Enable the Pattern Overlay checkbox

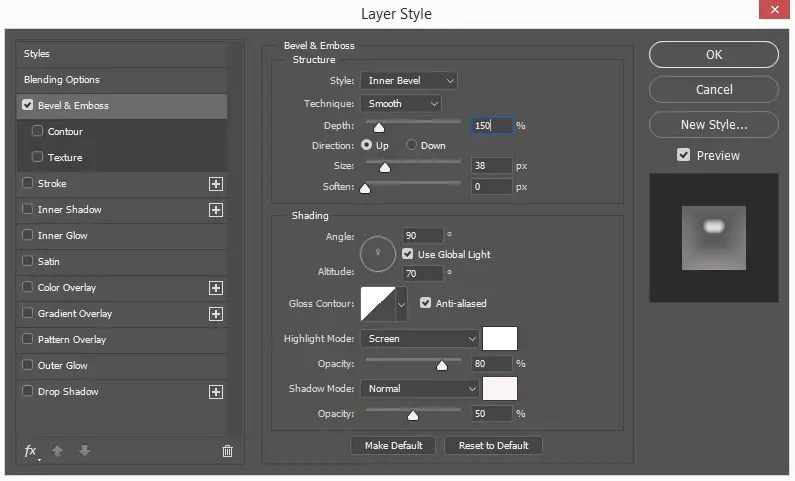27,339
